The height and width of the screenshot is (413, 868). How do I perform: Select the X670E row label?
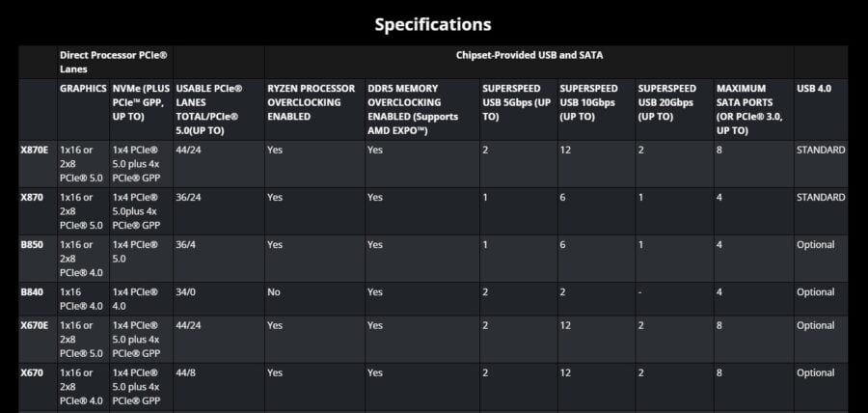[x=35, y=325]
